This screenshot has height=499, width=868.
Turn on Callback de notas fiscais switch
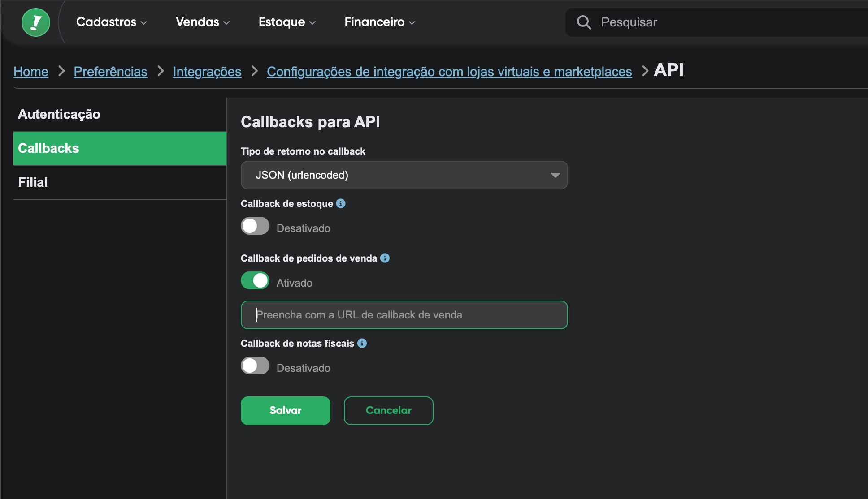(x=255, y=366)
